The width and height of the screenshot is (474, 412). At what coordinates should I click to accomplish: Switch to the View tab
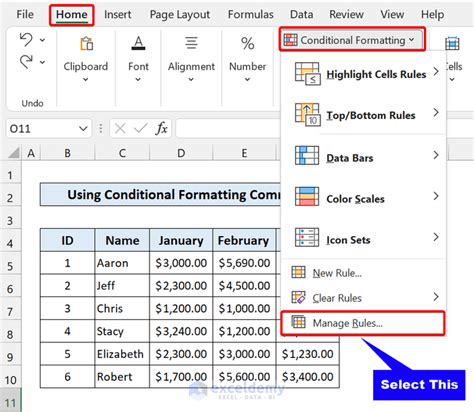(392, 14)
